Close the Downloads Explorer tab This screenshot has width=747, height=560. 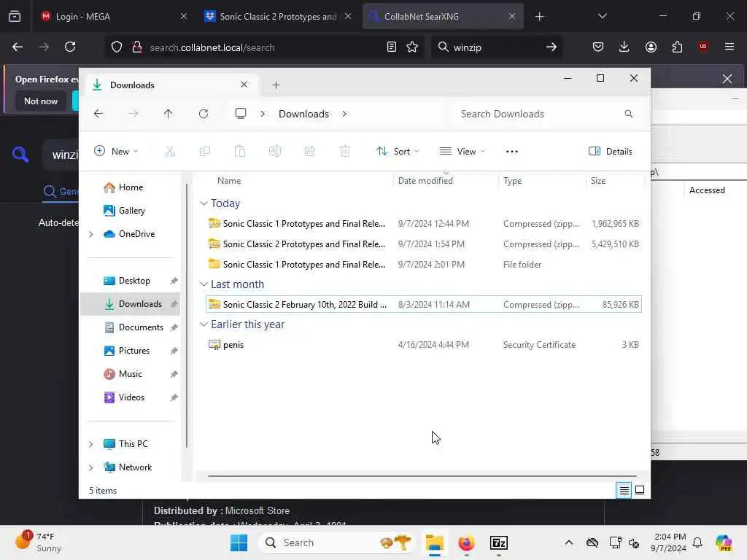244,85
